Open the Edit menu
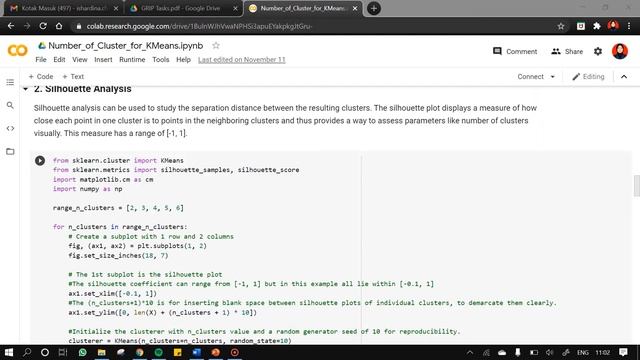Image resolution: width=640 pixels, height=360 pixels. 59,60
